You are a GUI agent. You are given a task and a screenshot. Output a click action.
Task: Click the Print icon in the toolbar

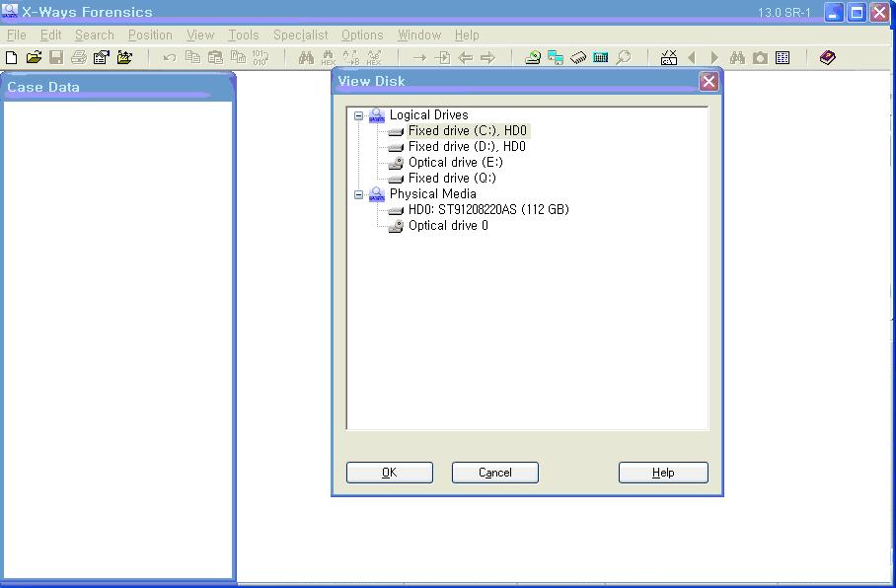coord(79,57)
